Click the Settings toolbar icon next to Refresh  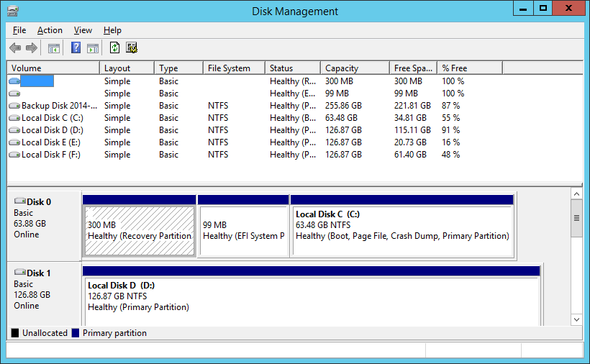click(132, 48)
